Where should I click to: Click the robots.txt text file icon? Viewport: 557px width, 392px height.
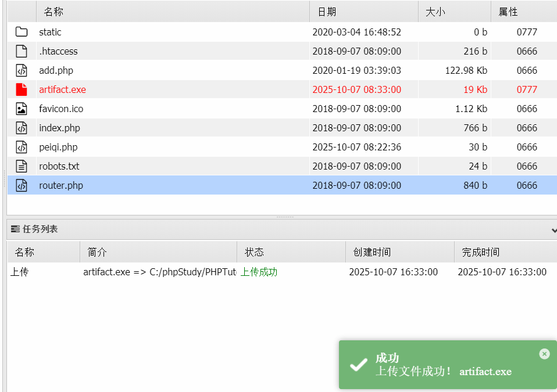[22, 166]
